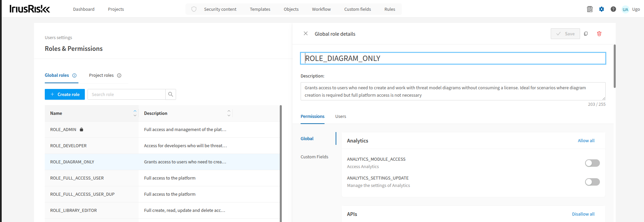Select the Custom Fields permissions category

tap(314, 157)
